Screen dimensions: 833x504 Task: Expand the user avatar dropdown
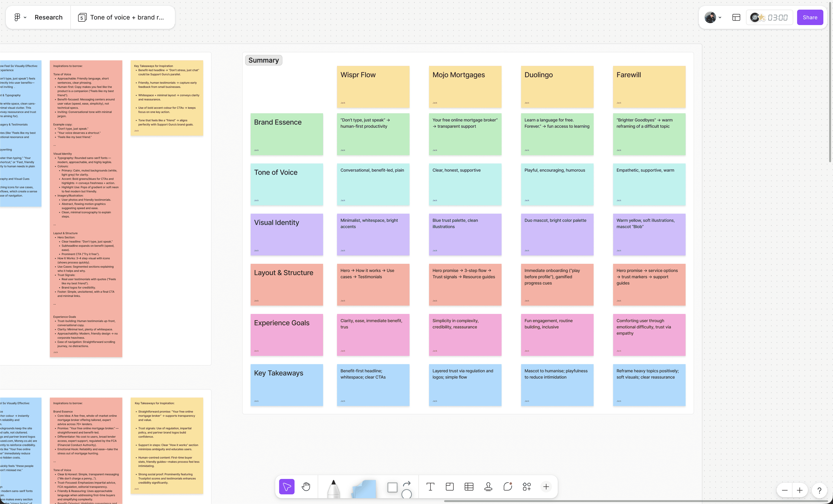(713, 17)
